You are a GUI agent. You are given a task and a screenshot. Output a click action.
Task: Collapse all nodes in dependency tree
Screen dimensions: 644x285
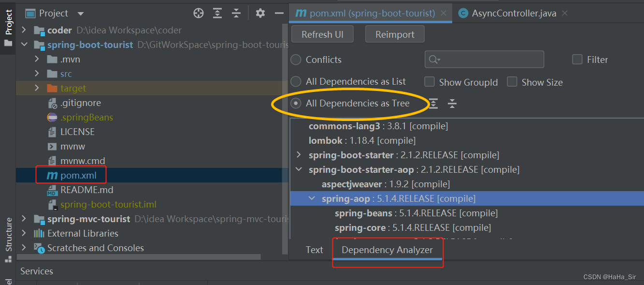pyautogui.click(x=452, y=103)
